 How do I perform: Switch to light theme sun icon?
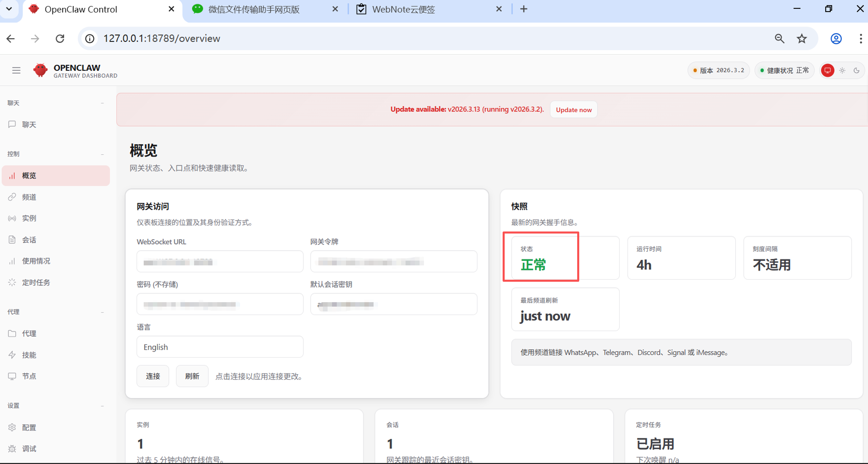click(x=842, y=71)
